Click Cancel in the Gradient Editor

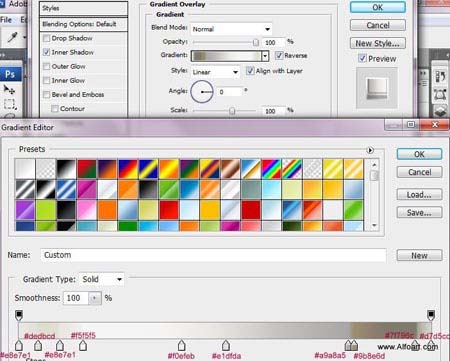[x=419, y=172]
